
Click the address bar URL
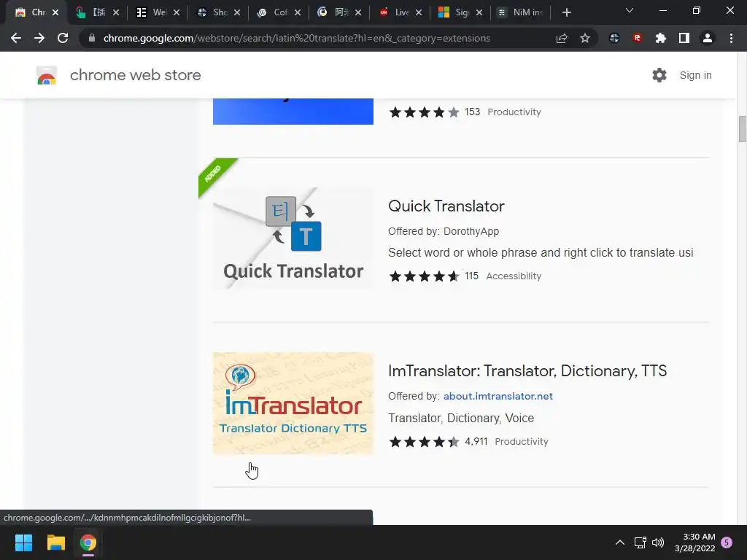[x=296, y=38]
